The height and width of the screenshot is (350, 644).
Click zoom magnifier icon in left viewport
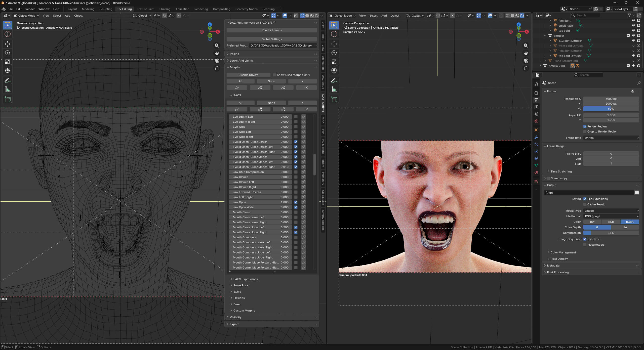pyautogui.click(x=217, y=46)
